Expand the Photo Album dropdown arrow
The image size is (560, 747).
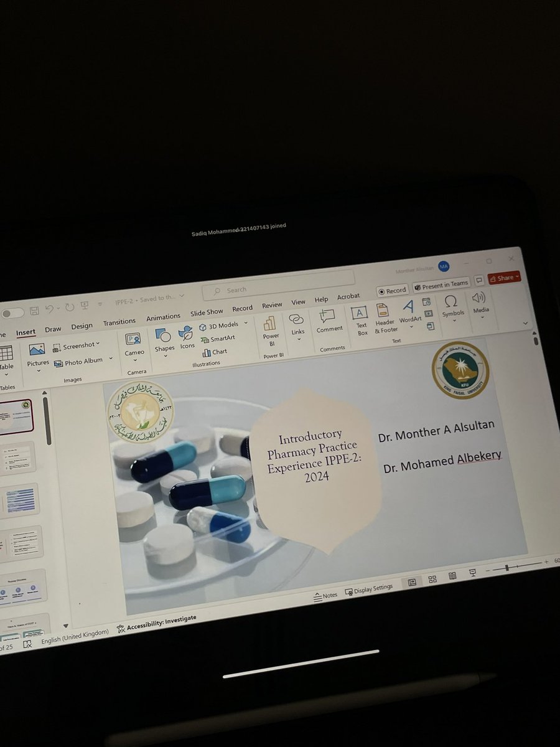pos(111,359)
